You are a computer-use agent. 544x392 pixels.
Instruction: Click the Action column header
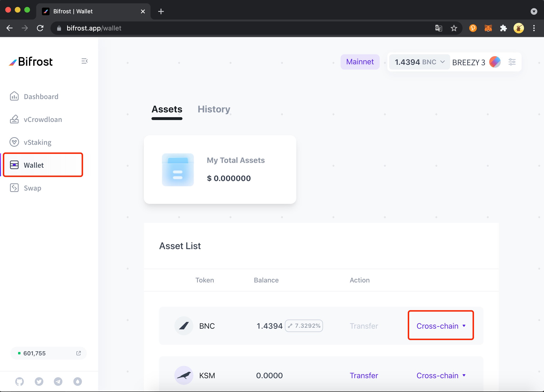click(x=360, y=280)
